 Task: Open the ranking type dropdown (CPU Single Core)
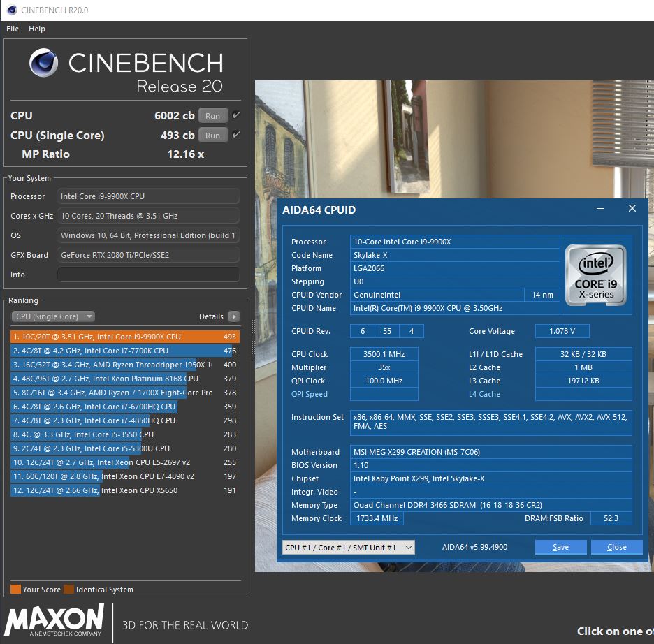click(53, 316)
